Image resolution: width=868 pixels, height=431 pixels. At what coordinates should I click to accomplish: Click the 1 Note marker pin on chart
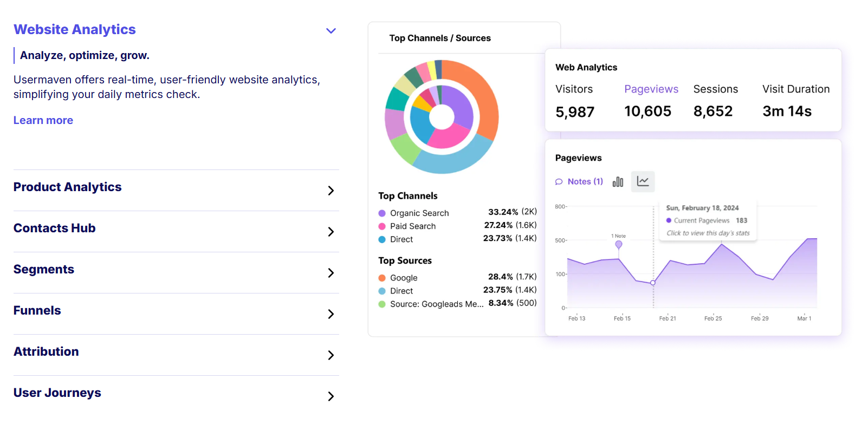point(619,244)
